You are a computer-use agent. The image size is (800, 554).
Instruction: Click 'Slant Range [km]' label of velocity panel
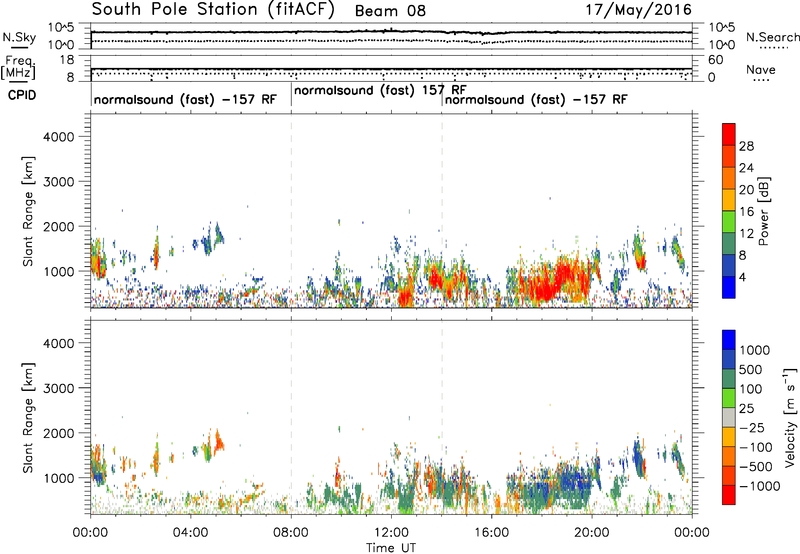tap(28, 418)
